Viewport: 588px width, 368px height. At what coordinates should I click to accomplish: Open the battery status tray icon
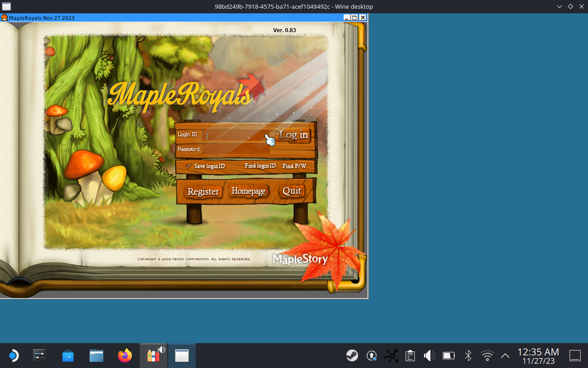click(448, 356)
